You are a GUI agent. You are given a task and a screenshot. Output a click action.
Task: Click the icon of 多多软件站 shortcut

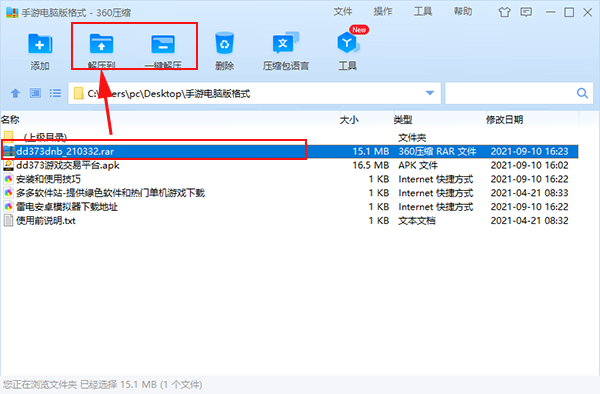click(x=8, y=193)
